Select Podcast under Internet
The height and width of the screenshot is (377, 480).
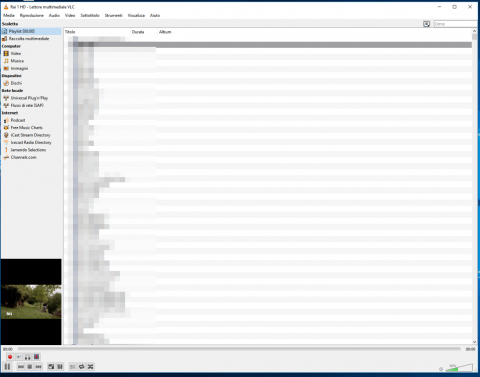pos(18,120)
